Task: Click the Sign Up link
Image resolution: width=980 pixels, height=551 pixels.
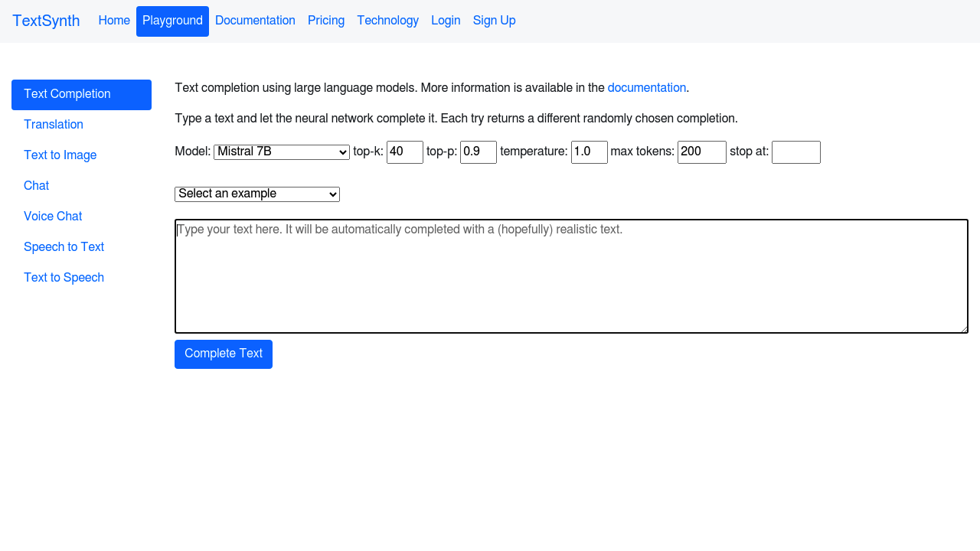Action: click(x=494, y=21)
